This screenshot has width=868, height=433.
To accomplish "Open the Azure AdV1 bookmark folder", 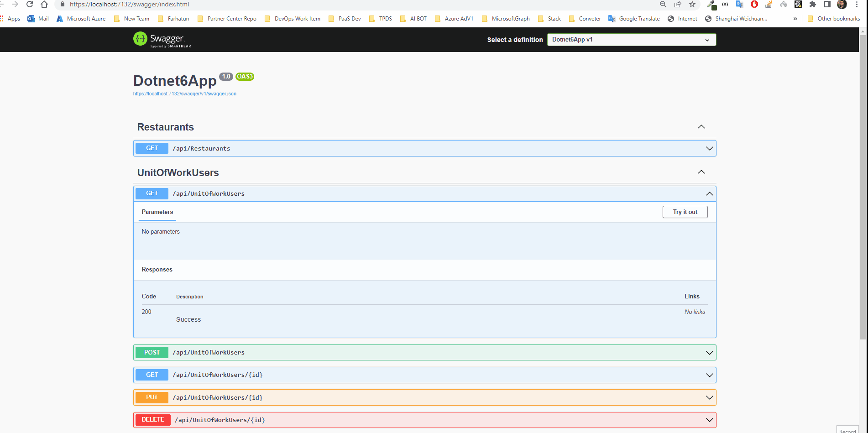I will pos(454,19).
